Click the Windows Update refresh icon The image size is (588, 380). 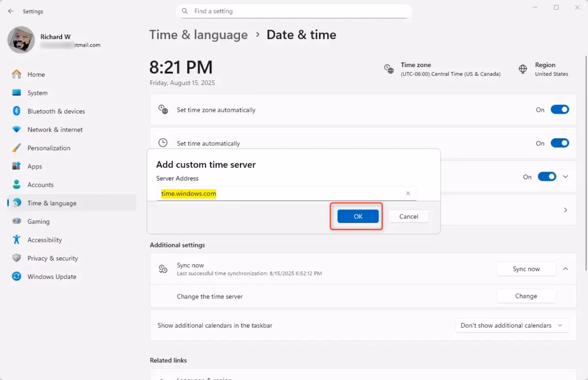click(x=17, y=276)
